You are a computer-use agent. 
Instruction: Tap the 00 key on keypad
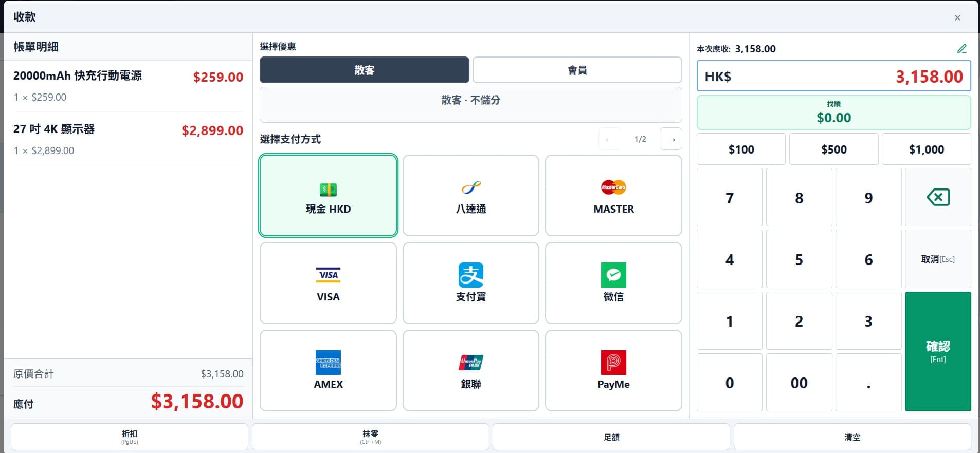(798, 382)
